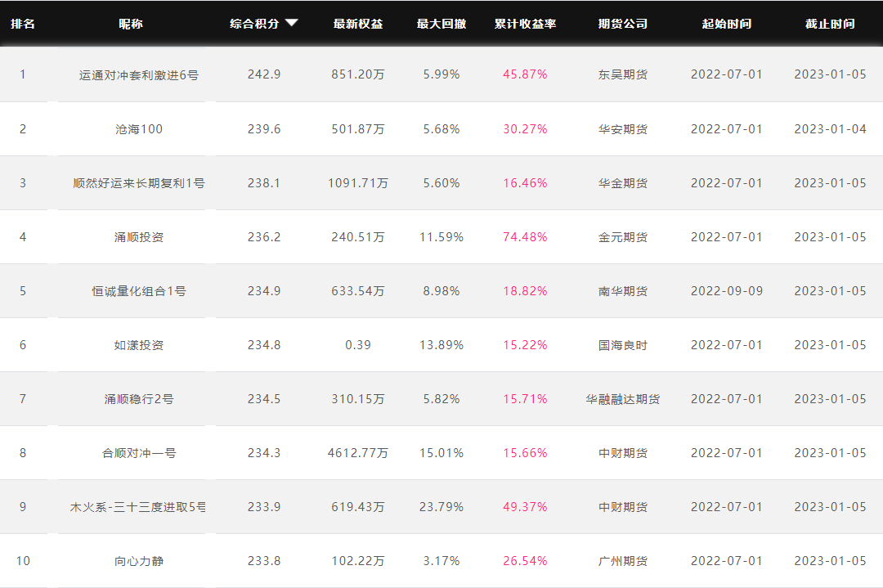Click the 最大回撤 column header
Screen dimensions: 883x588
coord(441,24)
